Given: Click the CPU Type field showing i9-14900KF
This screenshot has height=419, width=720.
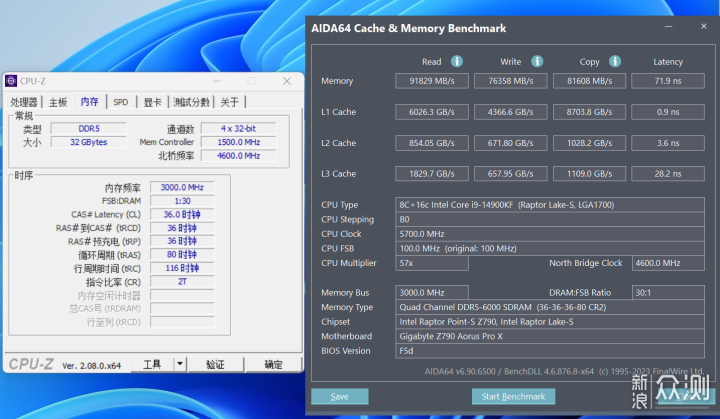Looking at the screenshot, I should (x=550, y=204).
